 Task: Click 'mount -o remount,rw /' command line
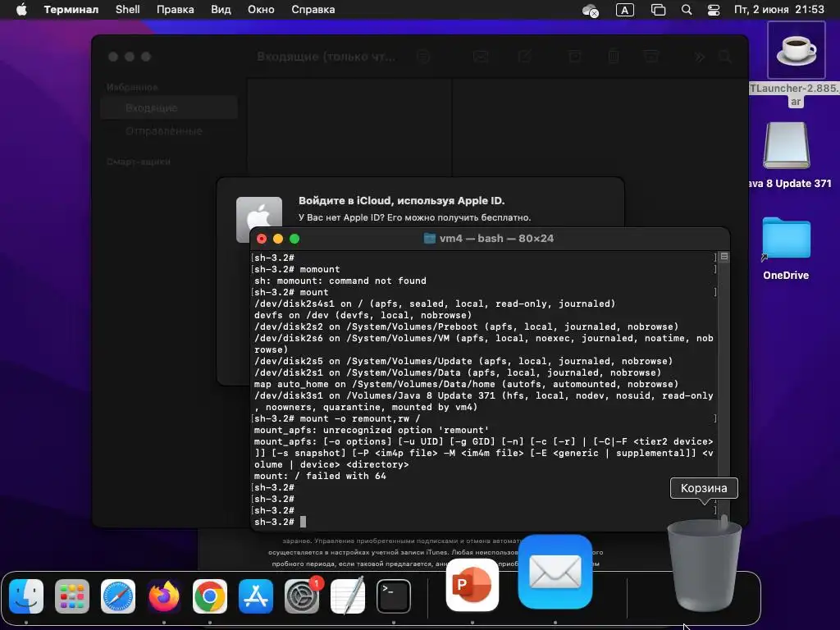click(x=337, y=418)
